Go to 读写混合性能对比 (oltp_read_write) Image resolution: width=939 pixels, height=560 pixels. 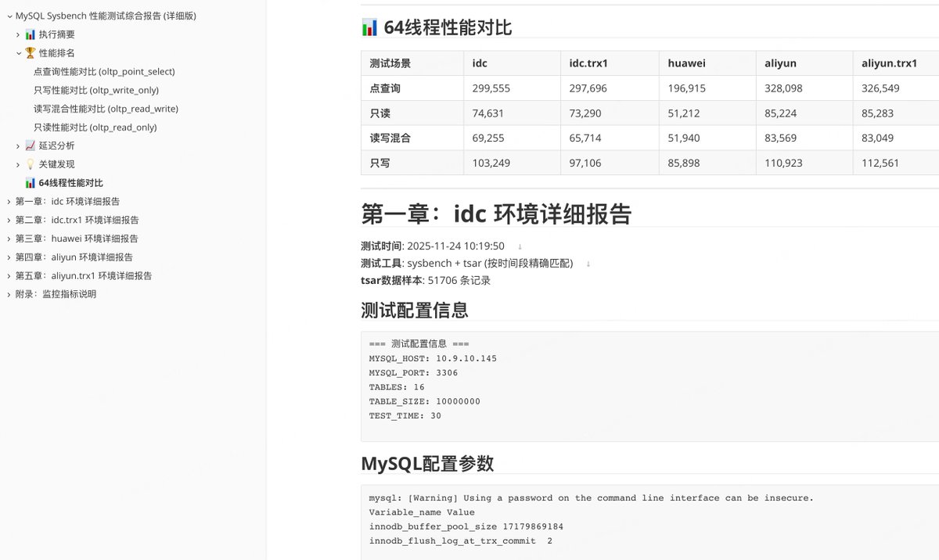tap(106, 109)
